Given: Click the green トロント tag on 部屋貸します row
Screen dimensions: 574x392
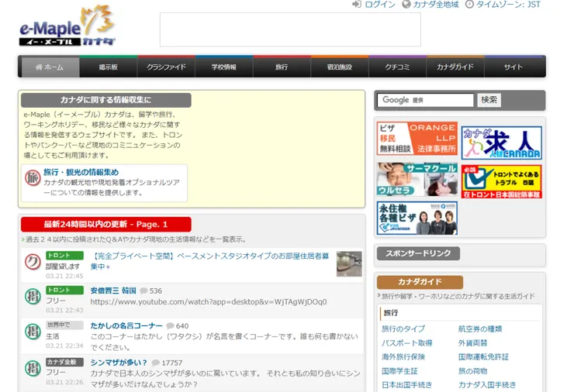Looking at the screenshot, I should click(64, 255).
